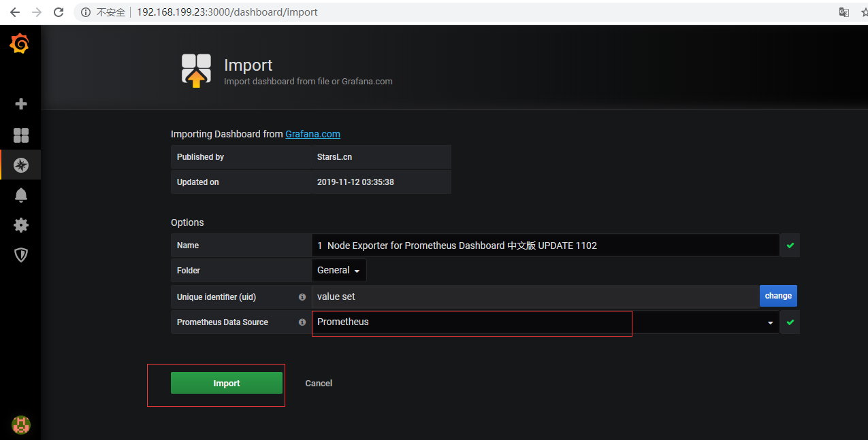Click the 'value set' uid text
This screenshot has width=868, height=440.
[336, 297]
